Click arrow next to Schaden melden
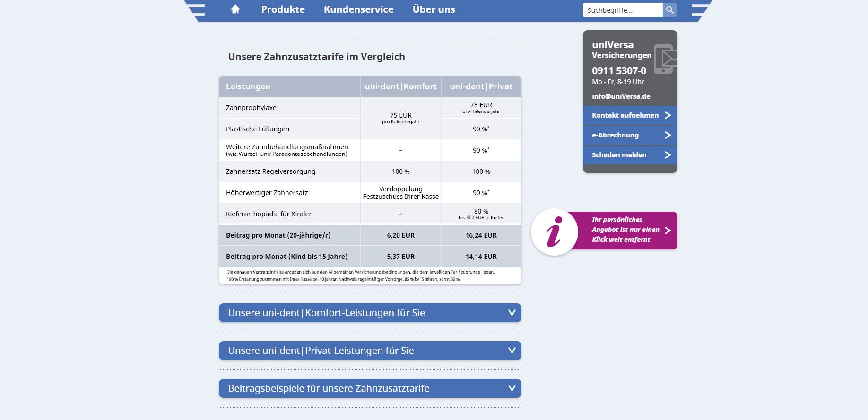Viewport: 868px width, 420px height. click(x=668, y=155)
